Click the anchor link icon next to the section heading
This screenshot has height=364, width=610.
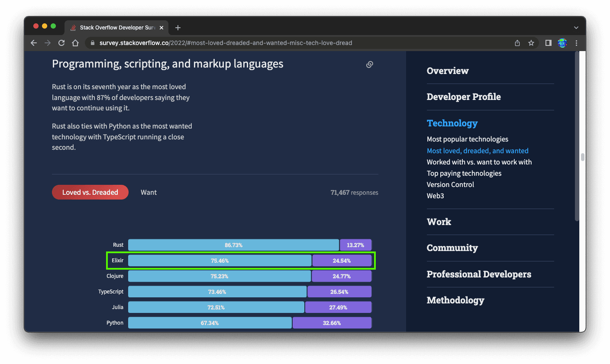tap(369, 64)
